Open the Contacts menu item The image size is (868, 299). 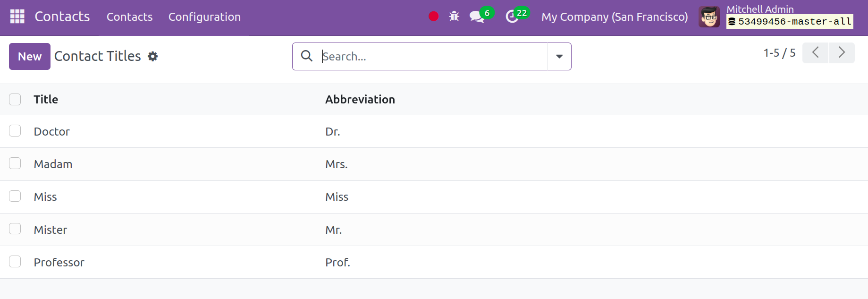(129, 17)
